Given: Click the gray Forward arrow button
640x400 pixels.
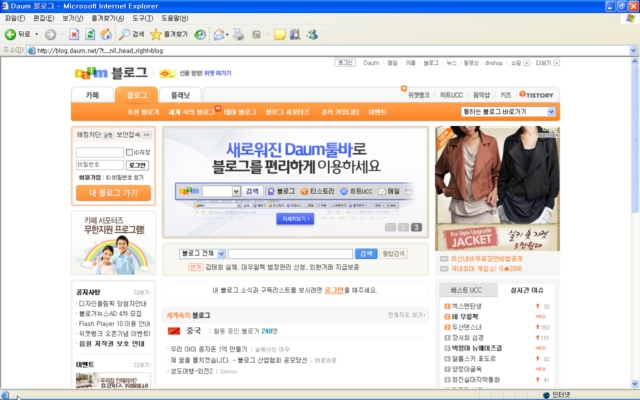Looking at the screenshot, I should click(x=50, y=35).
